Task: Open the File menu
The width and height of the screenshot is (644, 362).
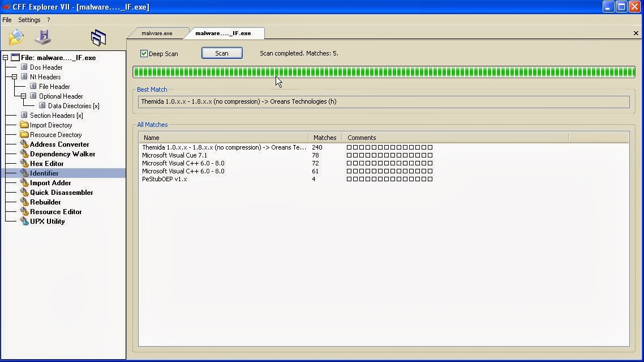Action: (7, 20)
